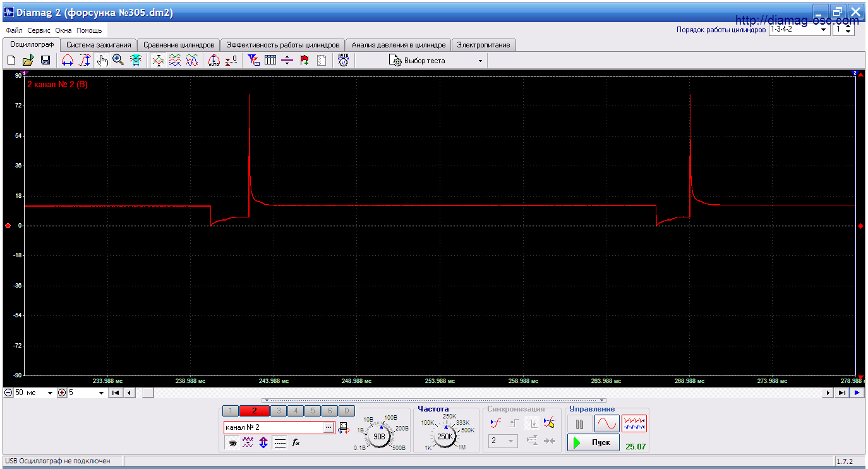Viewport: 868px width, 469px height.
Task: Click the purple divider line icon
Action: (x=287, y=60)
